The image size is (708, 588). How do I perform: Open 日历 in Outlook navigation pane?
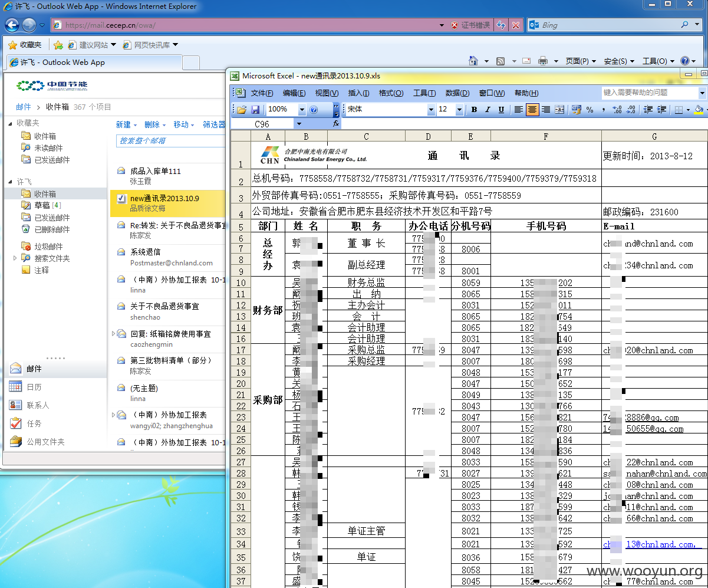click(34, 387)
